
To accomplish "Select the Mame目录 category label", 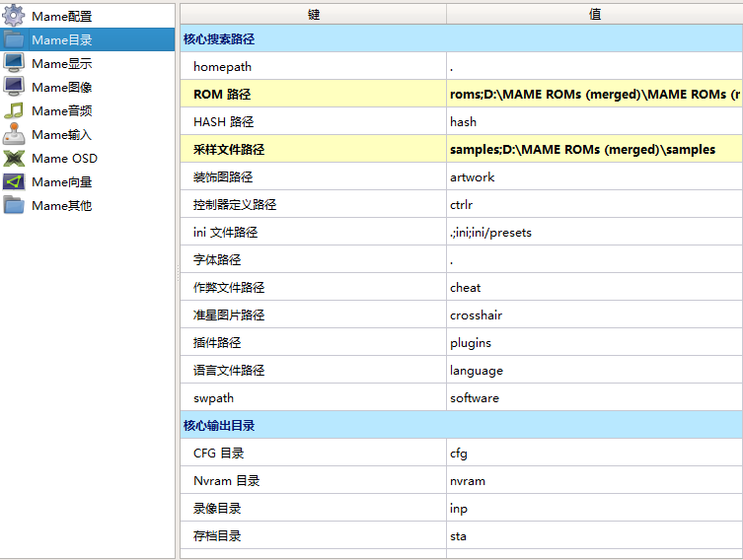I will point(61,39).
